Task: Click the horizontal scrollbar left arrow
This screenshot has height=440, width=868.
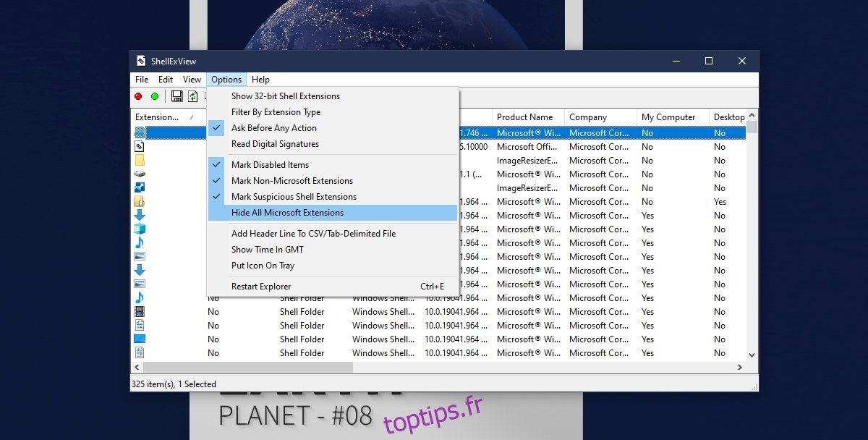Action: tap(137, 367)
